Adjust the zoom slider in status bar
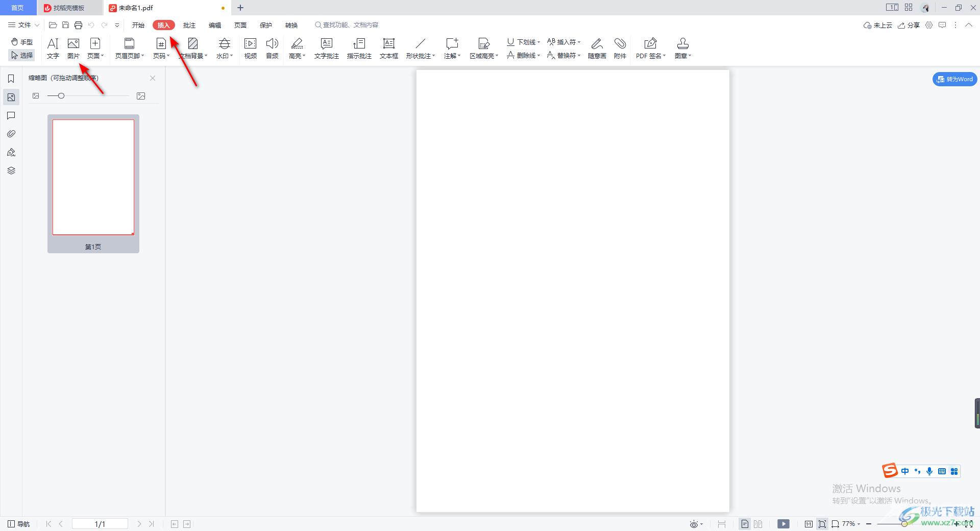 coord(904,524)
